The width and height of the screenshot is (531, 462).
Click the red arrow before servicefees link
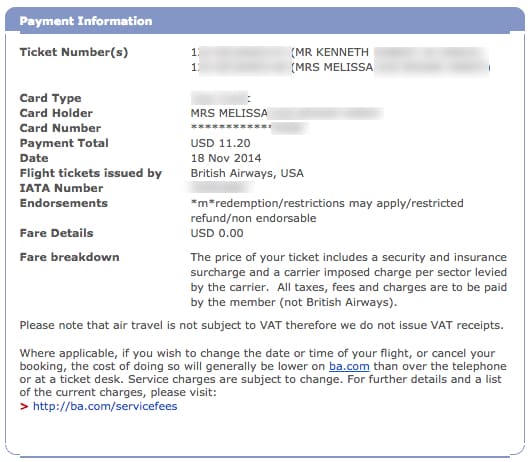coord(24,406)
